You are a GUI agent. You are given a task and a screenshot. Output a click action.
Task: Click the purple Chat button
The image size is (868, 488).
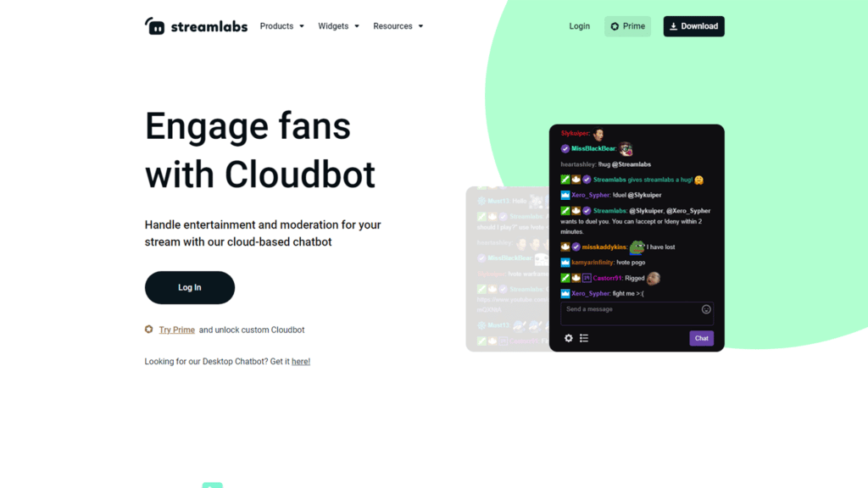click(x=701, y=338)
